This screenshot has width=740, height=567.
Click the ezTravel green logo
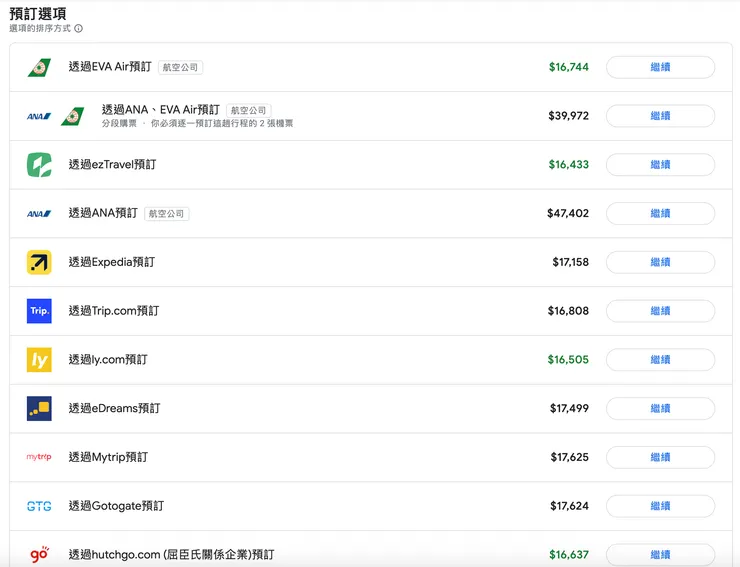point(39,165)
